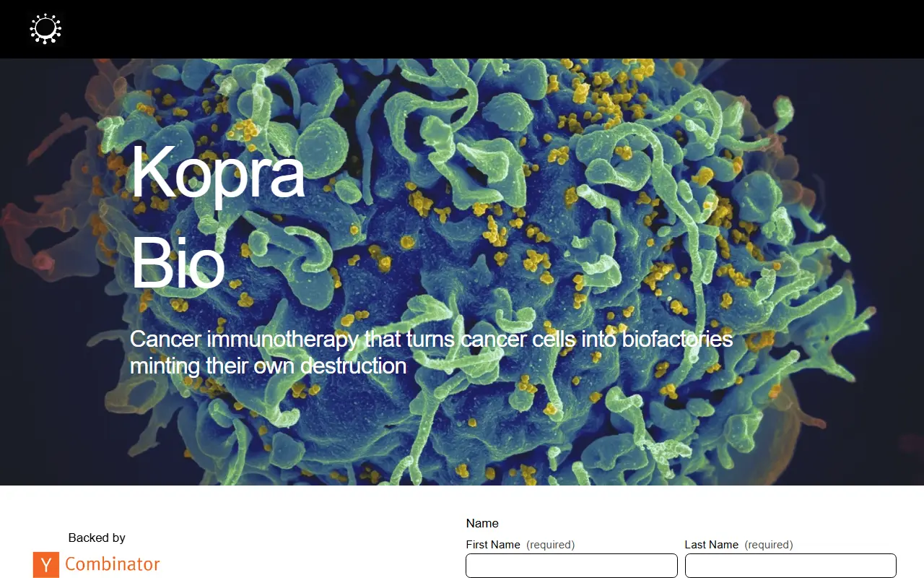This screenshot has height=578, width=924.
Task: Click the "Kopra Bio" hero heading
Action: click(217, 216)
